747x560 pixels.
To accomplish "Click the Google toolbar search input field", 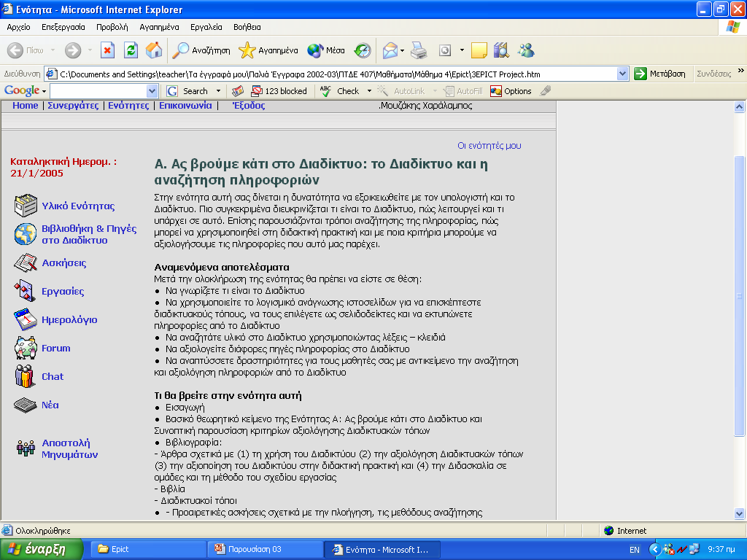I will (98, 91).
